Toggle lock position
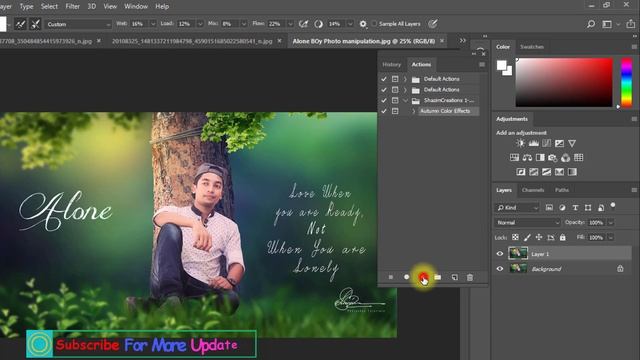The image size is (640, 360). pyautogui.click(x=539, y=237)
